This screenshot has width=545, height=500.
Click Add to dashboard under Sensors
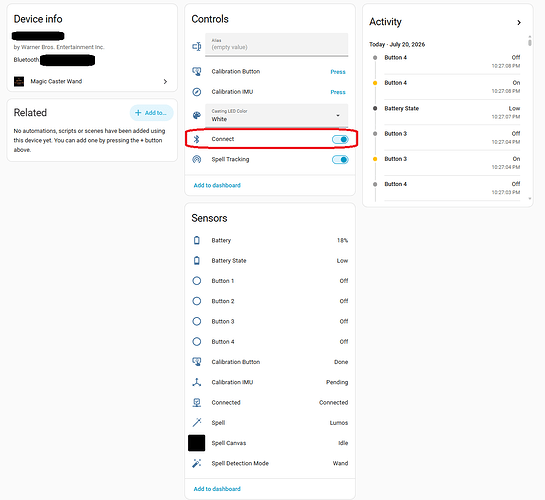pyautogui.click(x=217, y=489)
